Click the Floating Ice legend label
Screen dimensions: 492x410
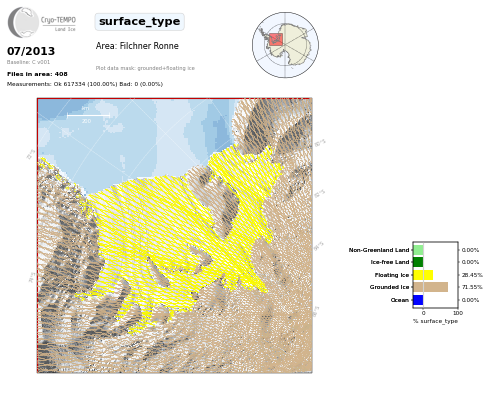392,275
